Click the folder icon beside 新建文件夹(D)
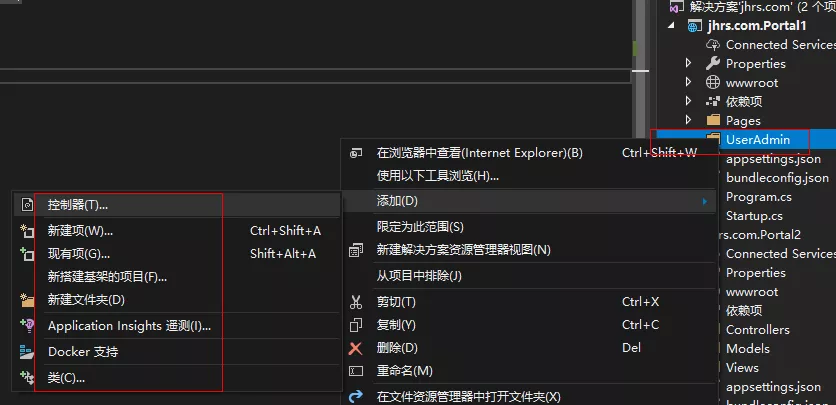Image resolution: width=836 pixels, height=405 pixels. pos(27,300)
